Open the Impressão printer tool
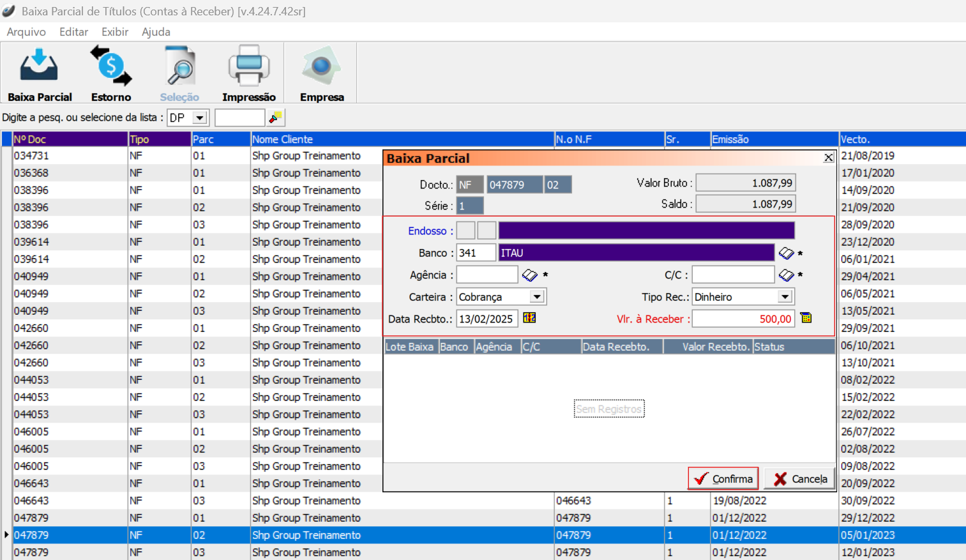Screen dimensions: 966x560 (x=248, y=73)
